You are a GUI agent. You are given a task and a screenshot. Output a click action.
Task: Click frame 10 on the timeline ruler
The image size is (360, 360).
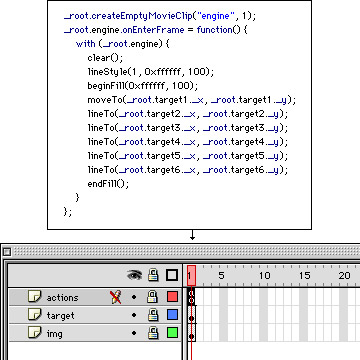265,276
